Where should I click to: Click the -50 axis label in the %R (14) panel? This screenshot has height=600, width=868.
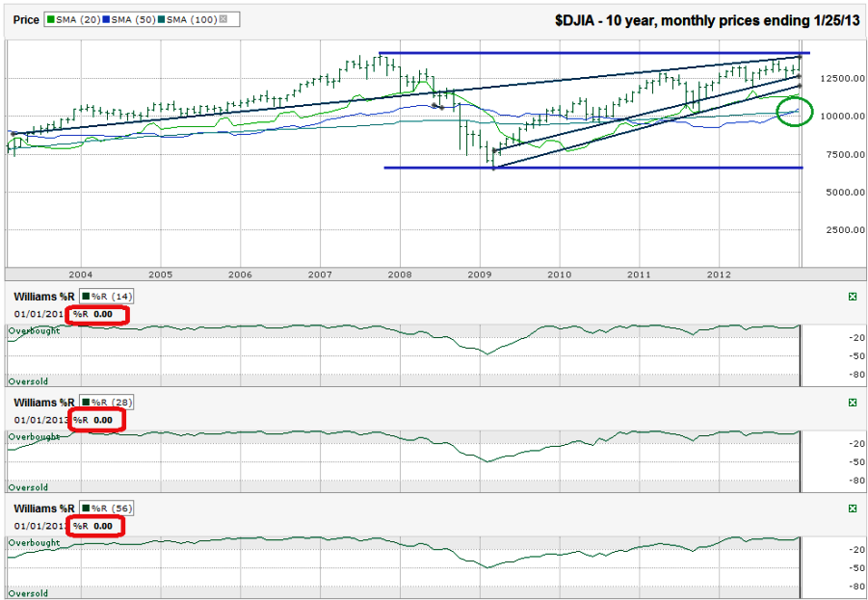click(857, 356)
